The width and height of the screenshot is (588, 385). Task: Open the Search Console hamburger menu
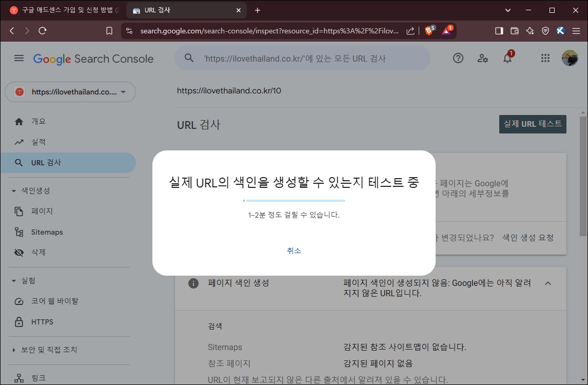pos(19,58)
